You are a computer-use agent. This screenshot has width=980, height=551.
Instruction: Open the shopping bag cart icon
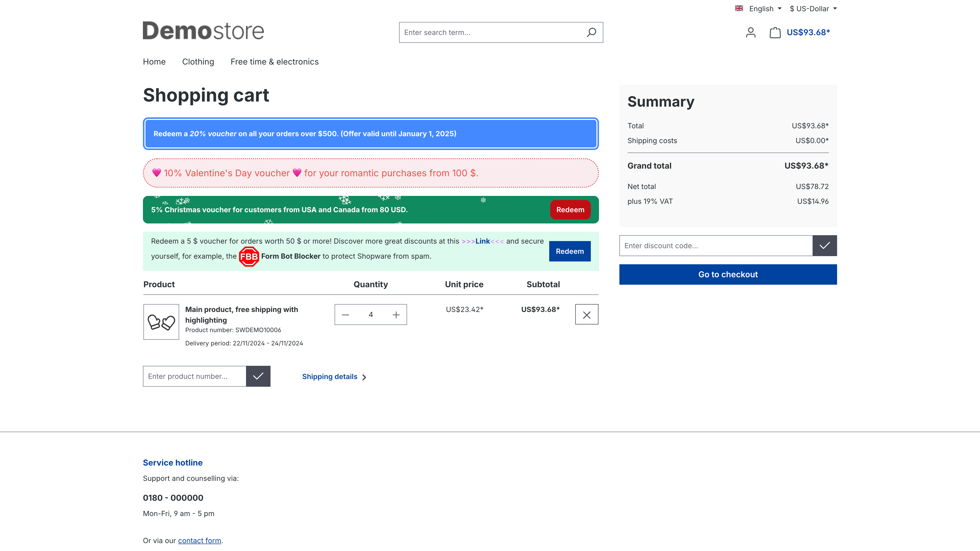click(x=775, y=32)
